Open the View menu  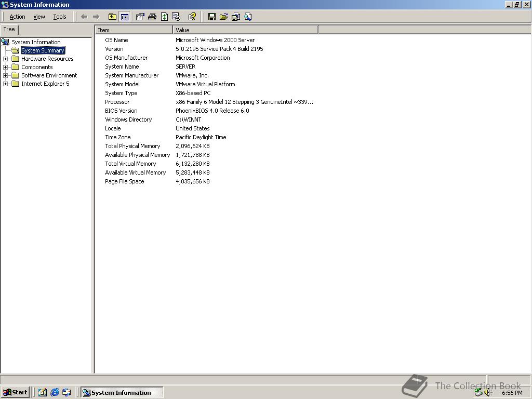[x=39, y=17]
